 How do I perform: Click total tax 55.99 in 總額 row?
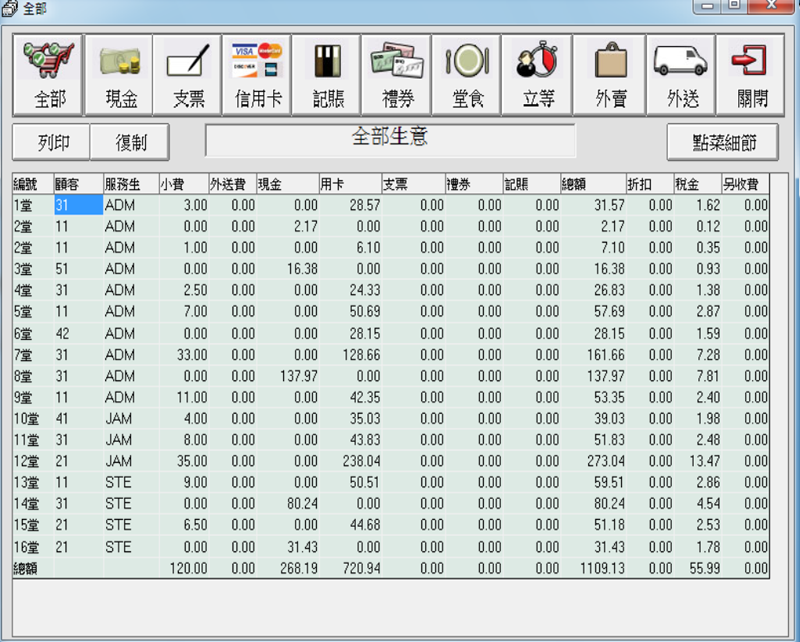[x=697, y=569]
